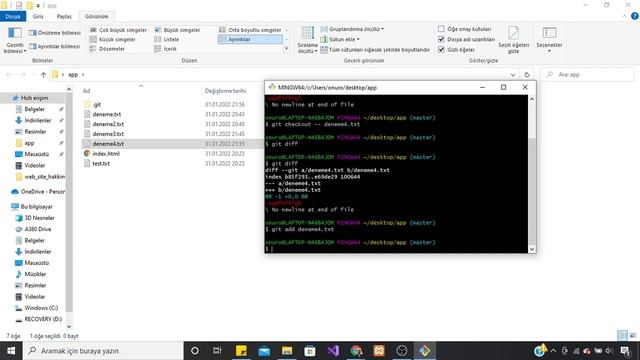
Task: Expand the layout gallery more arrow
Action: click(286, 49)
